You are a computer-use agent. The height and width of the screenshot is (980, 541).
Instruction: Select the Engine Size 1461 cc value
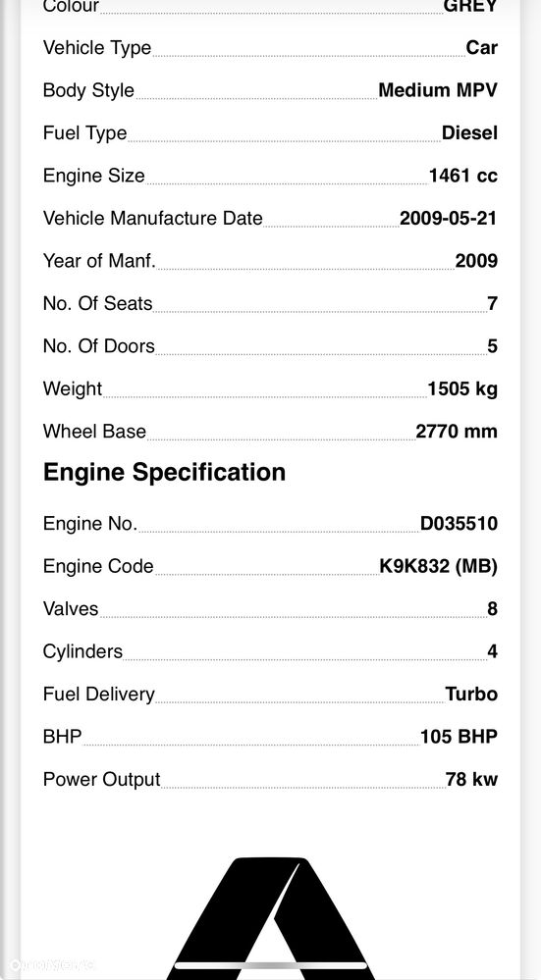[462, 176]
